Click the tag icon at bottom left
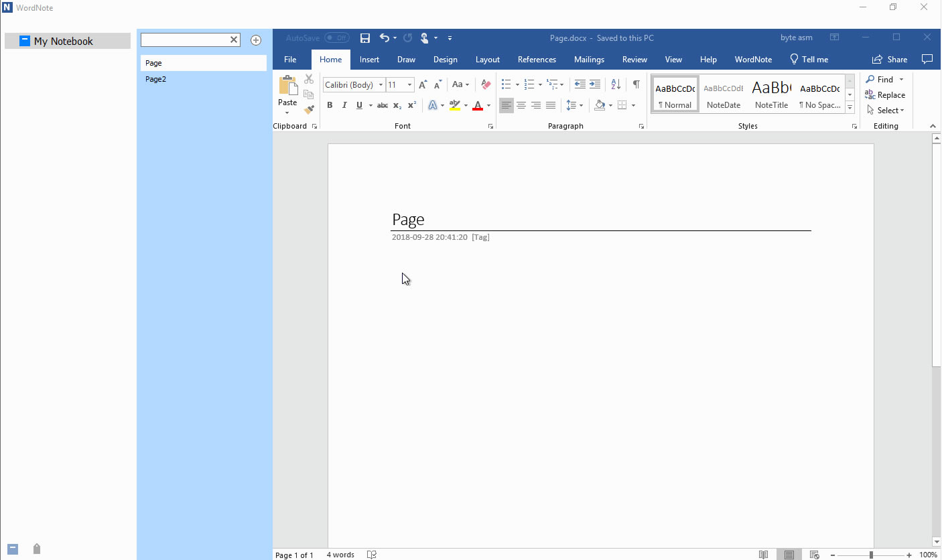This screenshot has width=942, height=560. coord(37,549)
